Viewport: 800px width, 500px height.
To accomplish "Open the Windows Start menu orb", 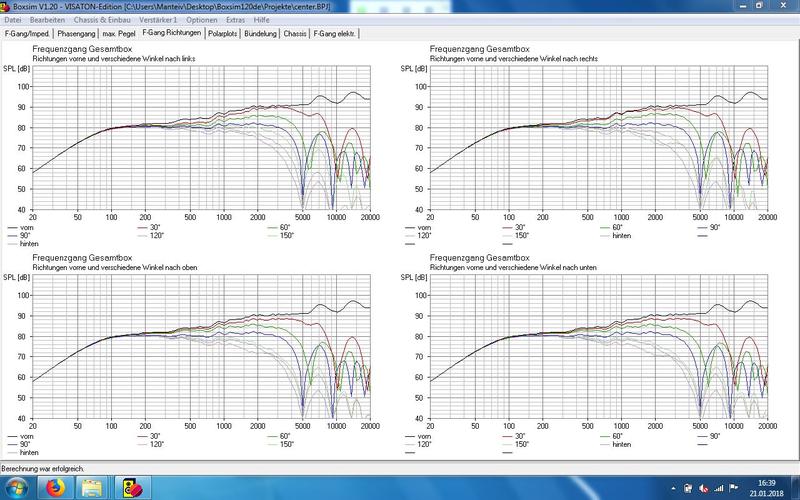I will 14,487.
